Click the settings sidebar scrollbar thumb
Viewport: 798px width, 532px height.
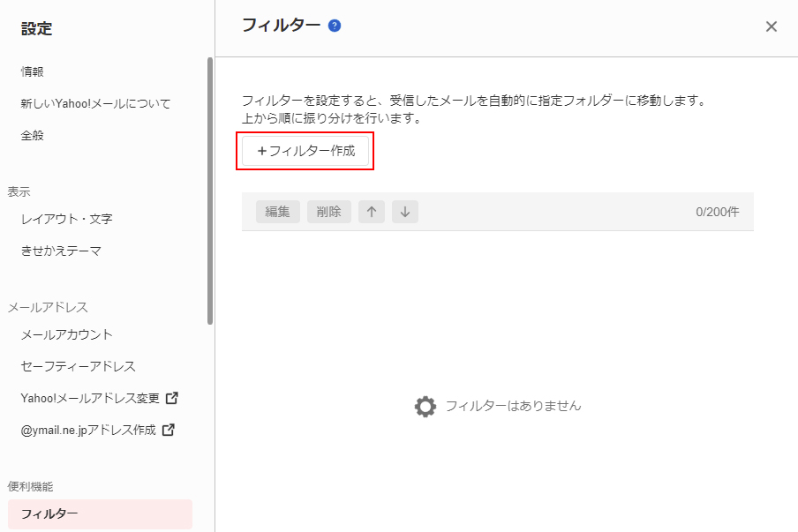point(210,191)
